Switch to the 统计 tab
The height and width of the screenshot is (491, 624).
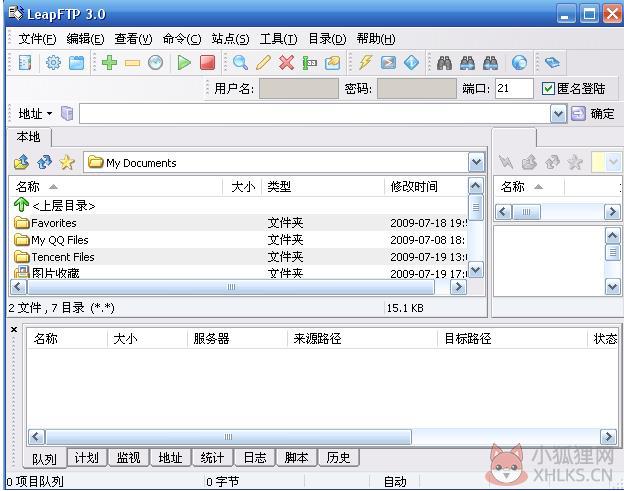coord(213,458)
